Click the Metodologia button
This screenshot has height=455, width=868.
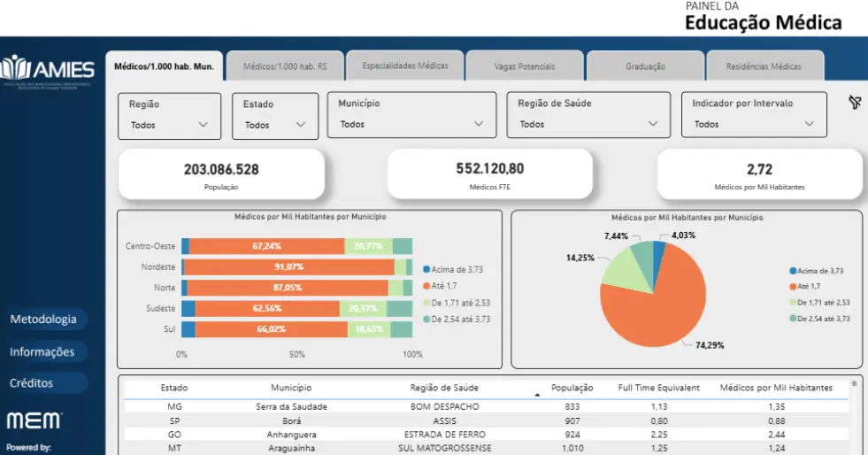point(43,320)
